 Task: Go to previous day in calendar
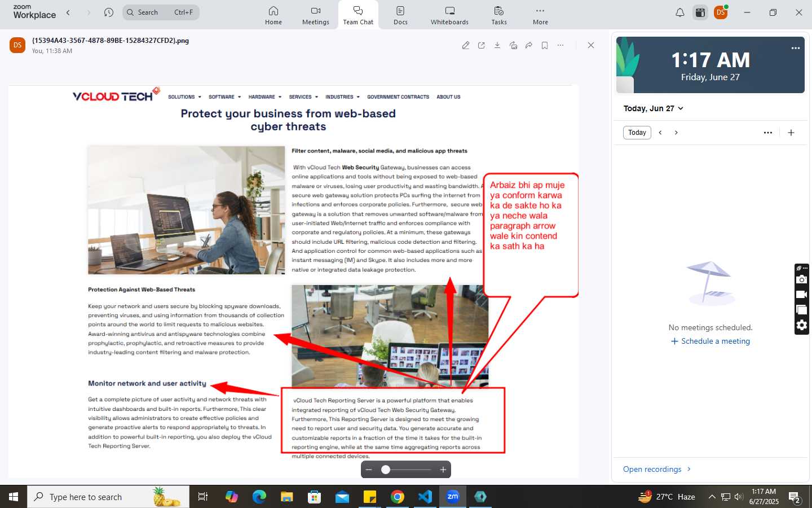(x=660, y=133)
